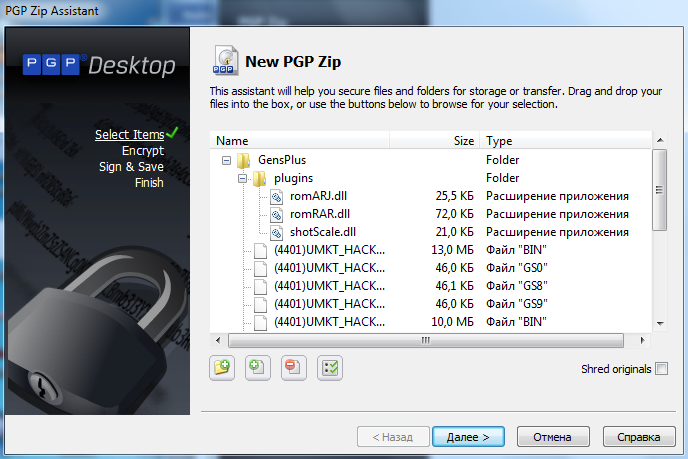Click the add files icon button
Image resolution: width=688 pixels, height=459 pixels.
click(x=258, y=368)
